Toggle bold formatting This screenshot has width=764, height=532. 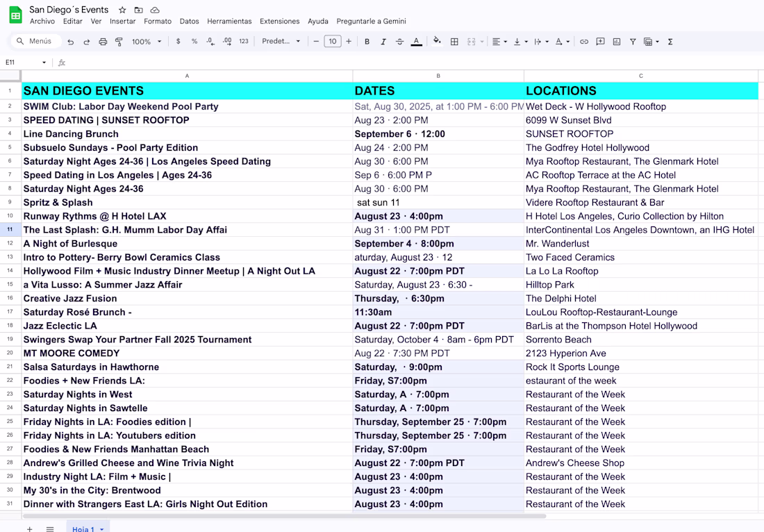click(x=367, y=42)
